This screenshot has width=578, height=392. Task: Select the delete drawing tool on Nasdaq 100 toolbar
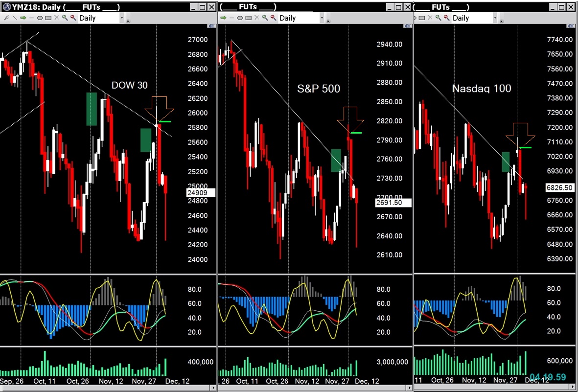430,18
